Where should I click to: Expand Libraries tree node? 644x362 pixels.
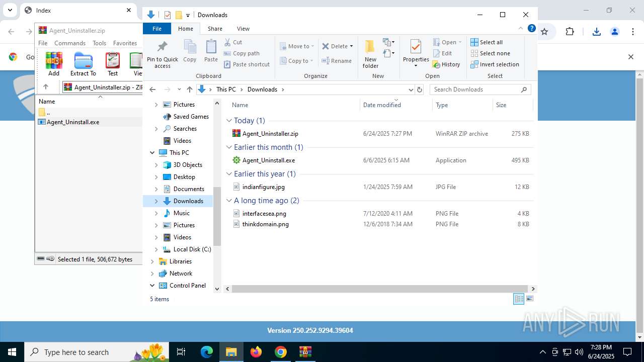(x=152, y=261)
